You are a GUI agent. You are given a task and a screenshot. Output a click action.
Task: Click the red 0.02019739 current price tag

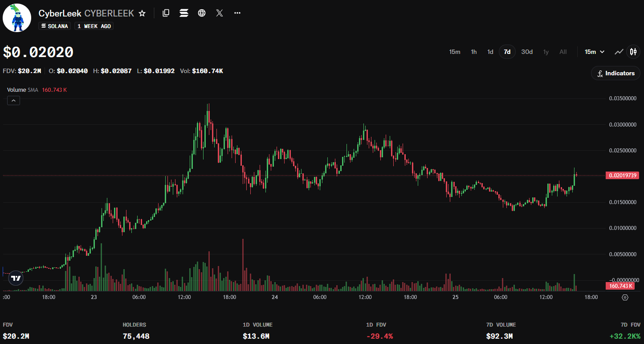click(622, 176)
